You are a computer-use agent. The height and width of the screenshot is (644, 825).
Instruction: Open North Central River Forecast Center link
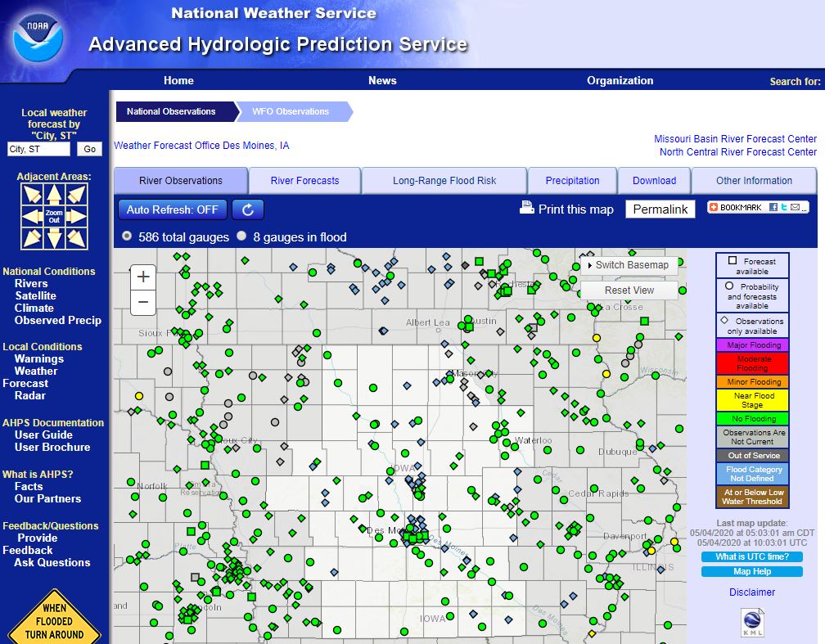pos(738,152)
